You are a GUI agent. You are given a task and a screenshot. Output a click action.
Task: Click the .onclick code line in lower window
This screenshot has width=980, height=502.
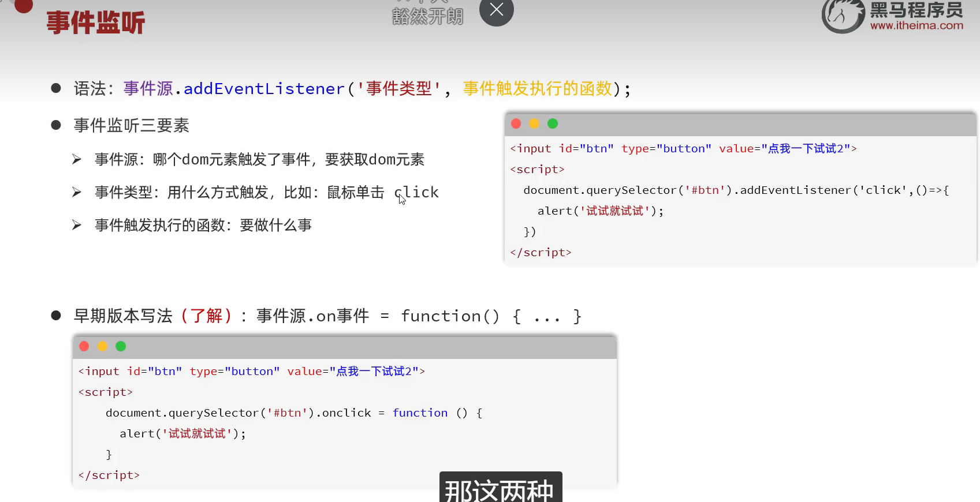click(294, 413)
